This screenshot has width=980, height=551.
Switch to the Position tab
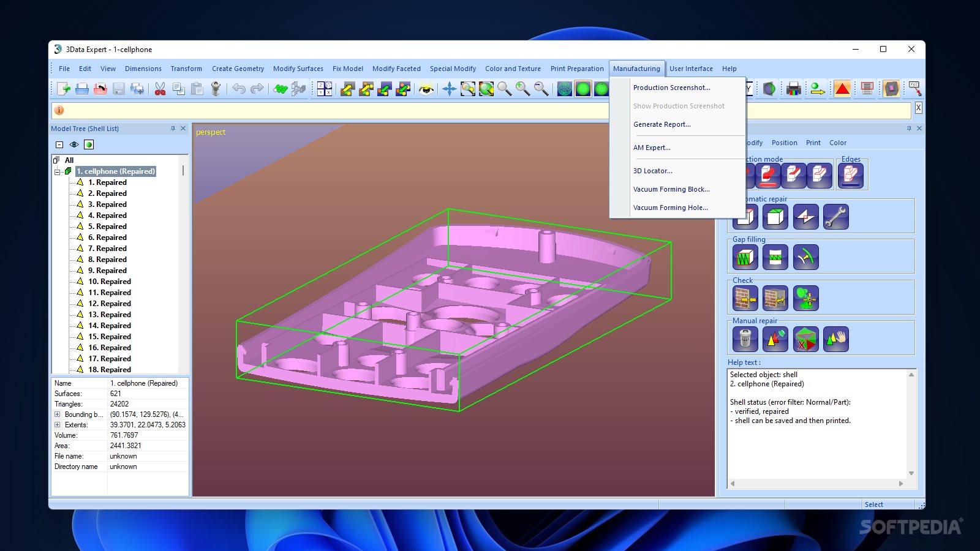[784, 143]
